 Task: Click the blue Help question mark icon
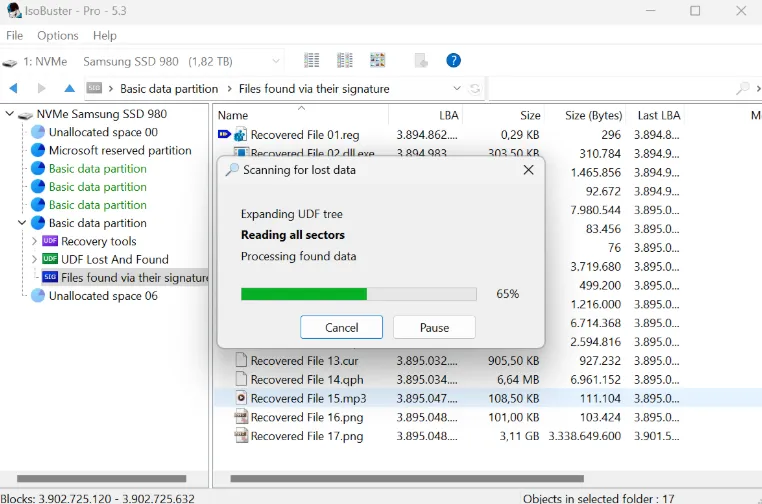(453, 61)
